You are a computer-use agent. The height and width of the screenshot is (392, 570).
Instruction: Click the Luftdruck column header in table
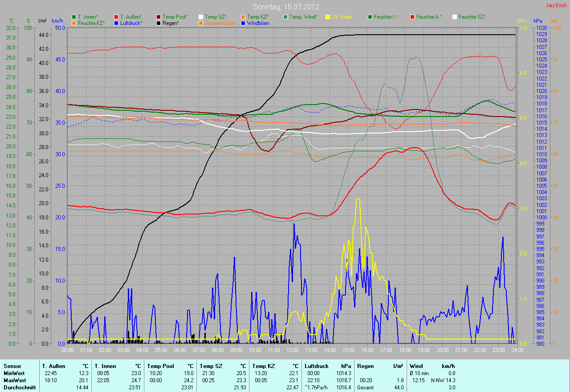(316, 366)
